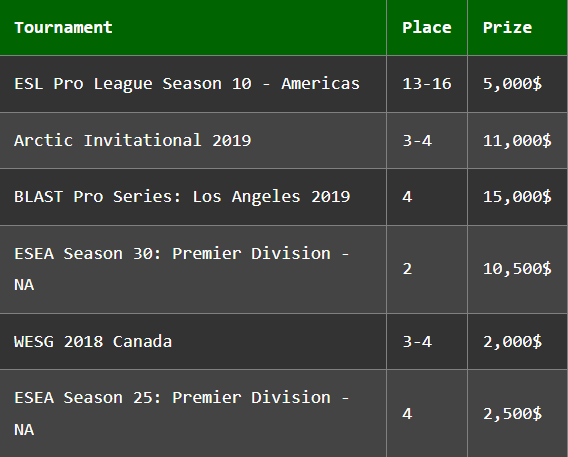Open ESL Pro League Season 10 - Americas

(187, 84)
